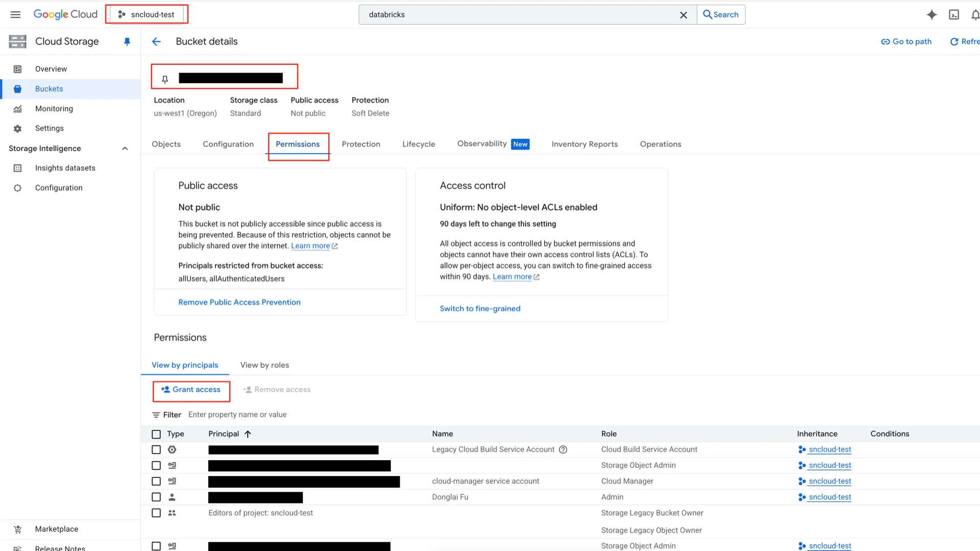The width and height of the screenshot is (980, 551).
Task: Check the last Storage Object Admin row
Action: pos(156,546)
